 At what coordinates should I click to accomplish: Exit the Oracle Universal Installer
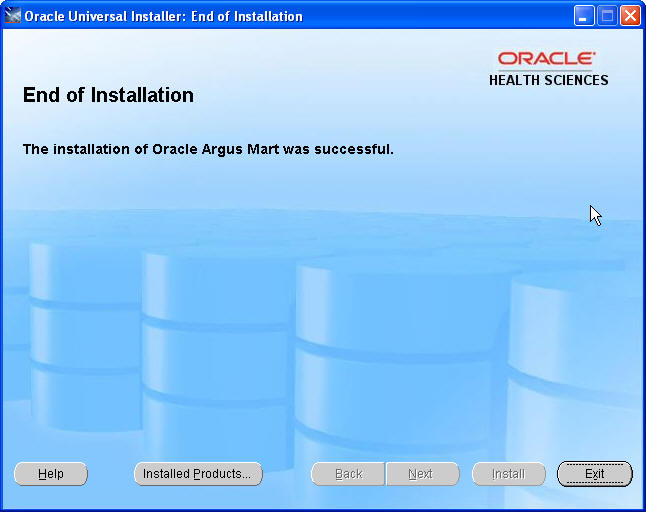(595, 474)
